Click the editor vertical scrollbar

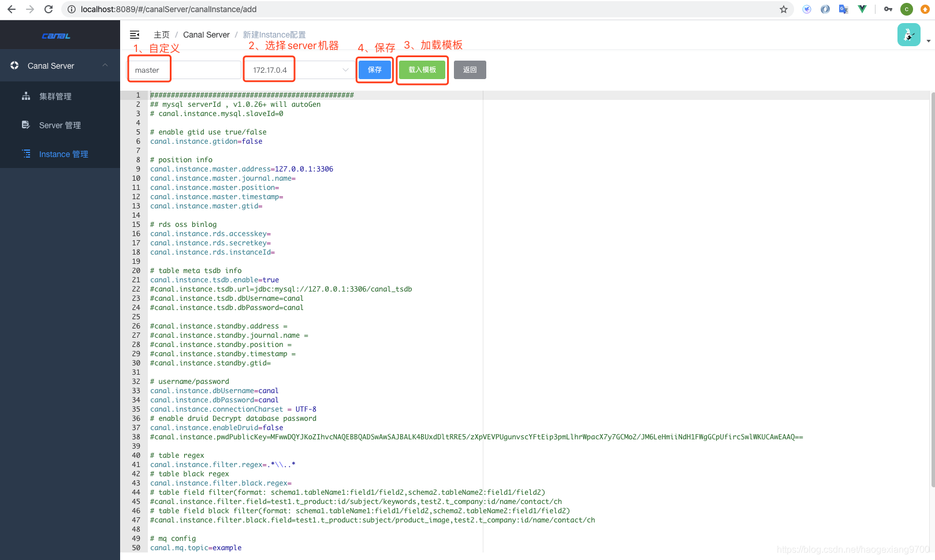click(932, 289)
